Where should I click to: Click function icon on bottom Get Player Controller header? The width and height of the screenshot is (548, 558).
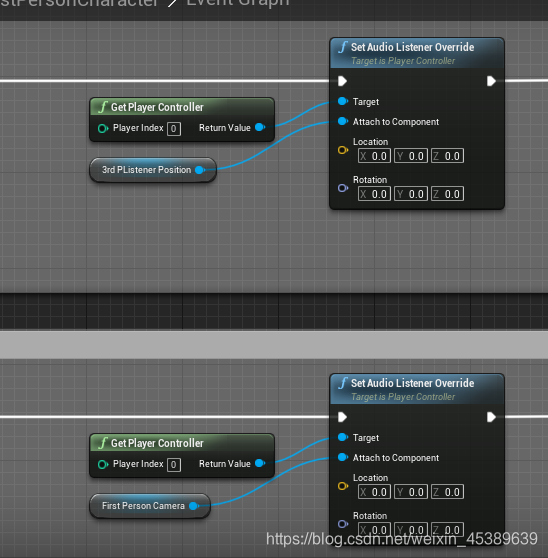tap(103, 443)
